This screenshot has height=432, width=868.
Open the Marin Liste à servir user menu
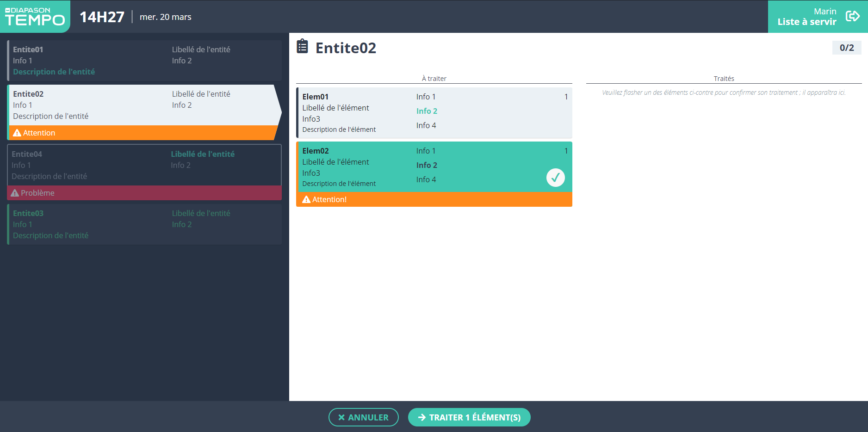806,17
